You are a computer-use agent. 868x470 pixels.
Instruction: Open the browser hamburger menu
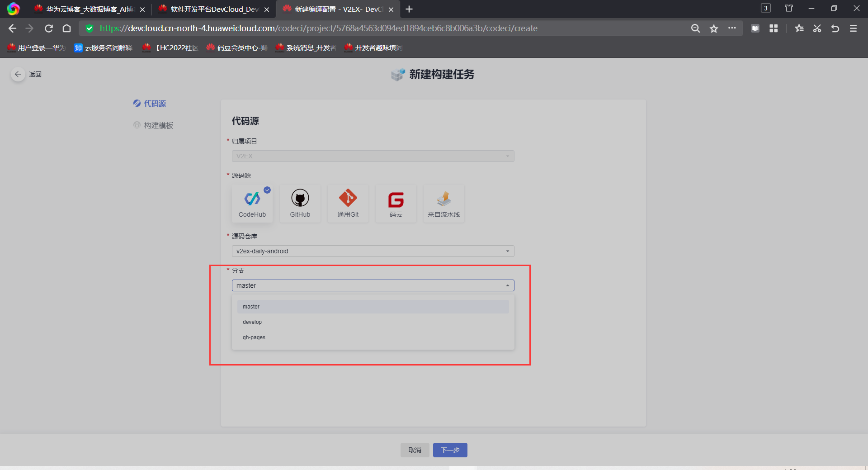(x=854, y=28)
